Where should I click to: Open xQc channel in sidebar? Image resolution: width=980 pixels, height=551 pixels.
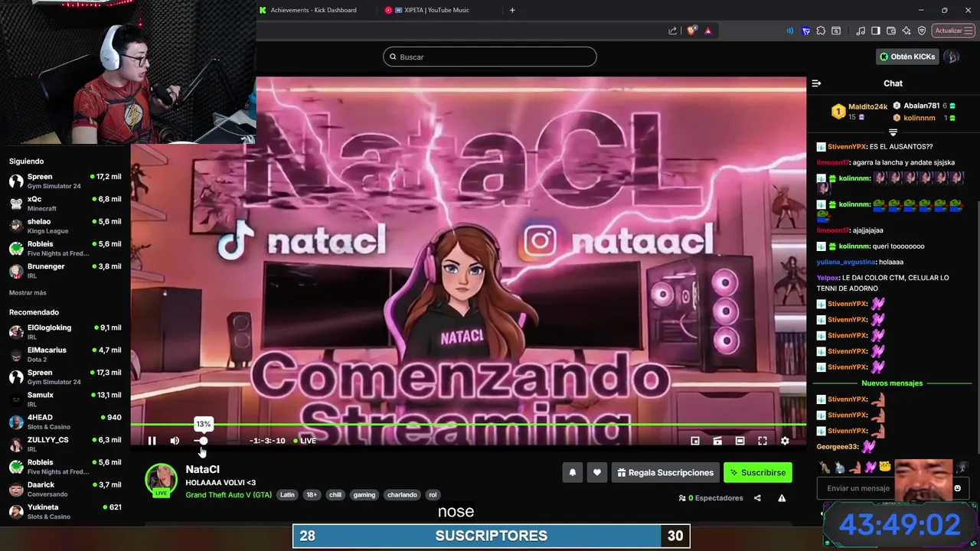click(65, 204)
